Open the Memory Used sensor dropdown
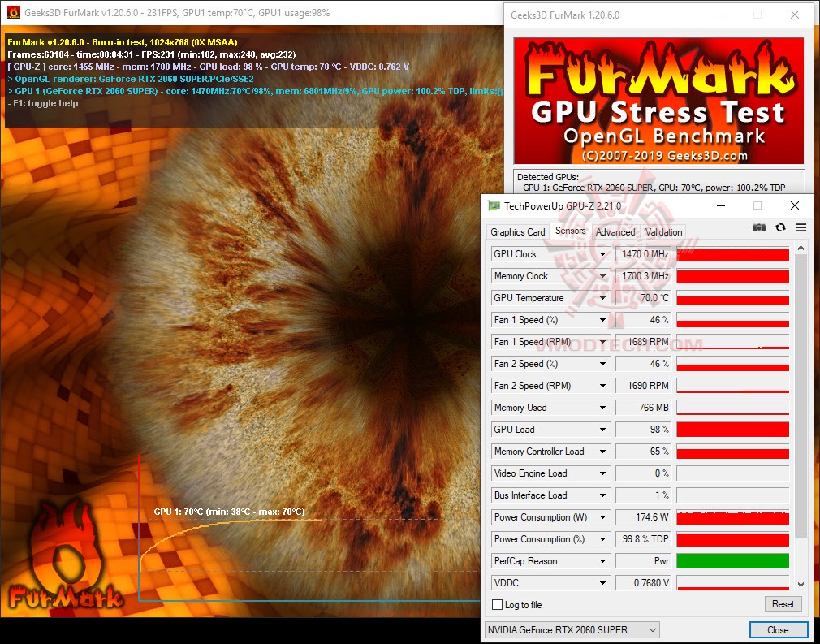 pos(602,408)
